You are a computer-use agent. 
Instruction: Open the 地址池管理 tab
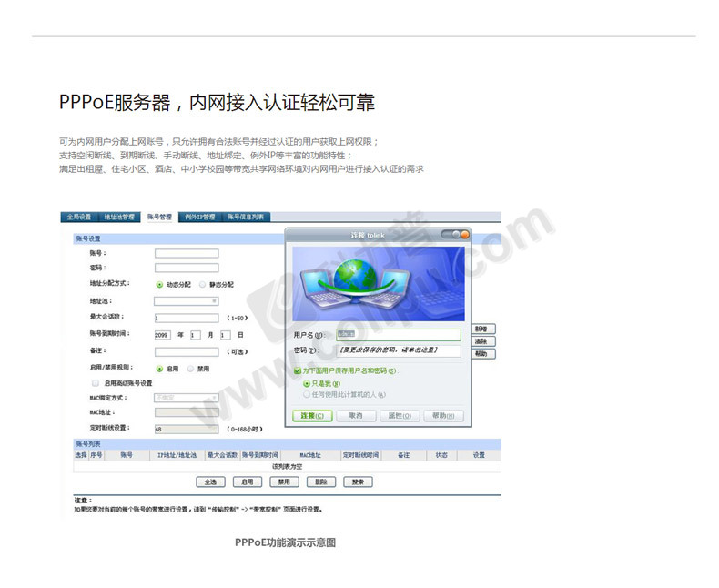click(118, 218)
